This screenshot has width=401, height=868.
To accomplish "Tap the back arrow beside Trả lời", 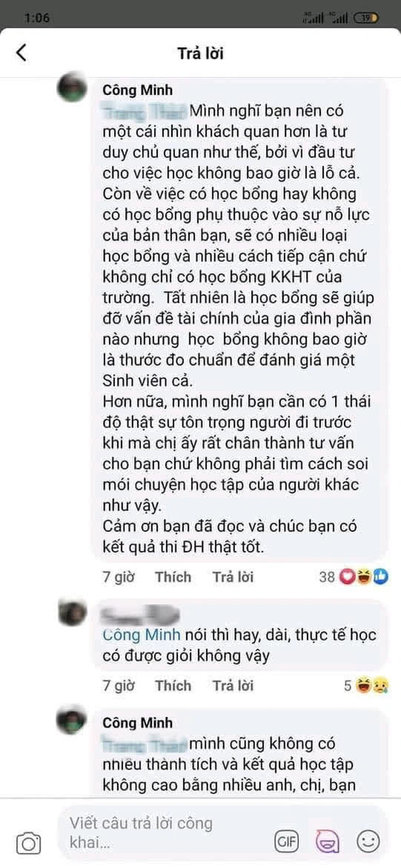I will tap(21, 53).
